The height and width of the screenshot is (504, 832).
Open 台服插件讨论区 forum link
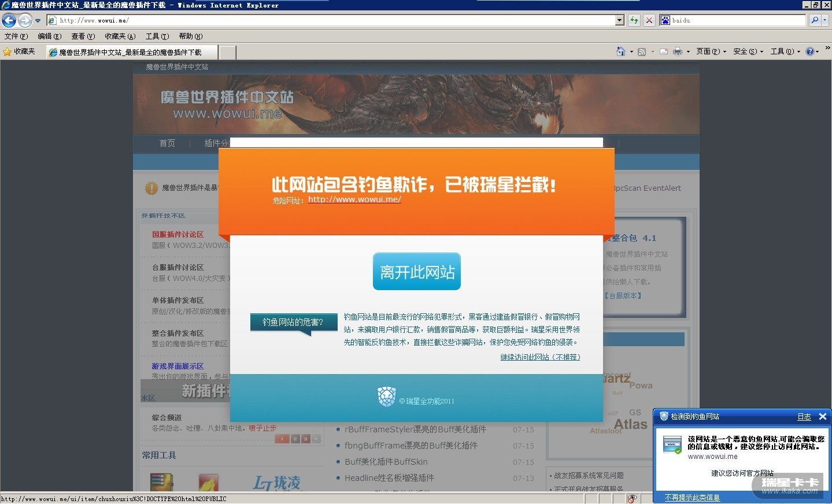(178, 268)
